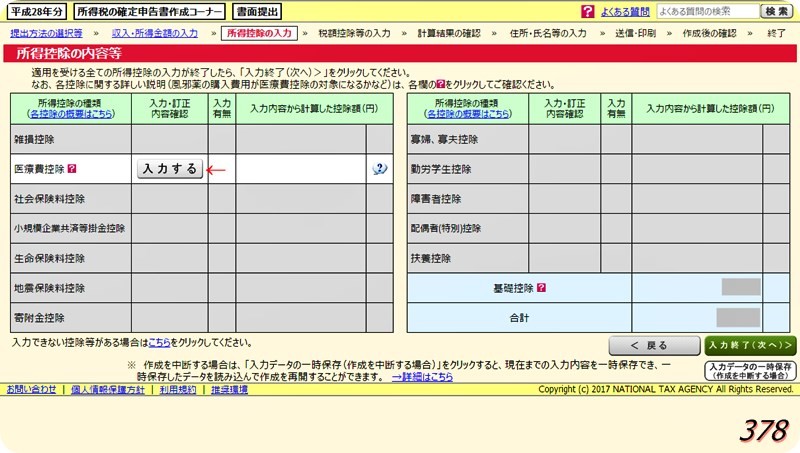Image resolution: width=800 pixels, height=453 pixels.
Task: Click the 配偶者(特別)控除 row label
Action: pos(446,228)
